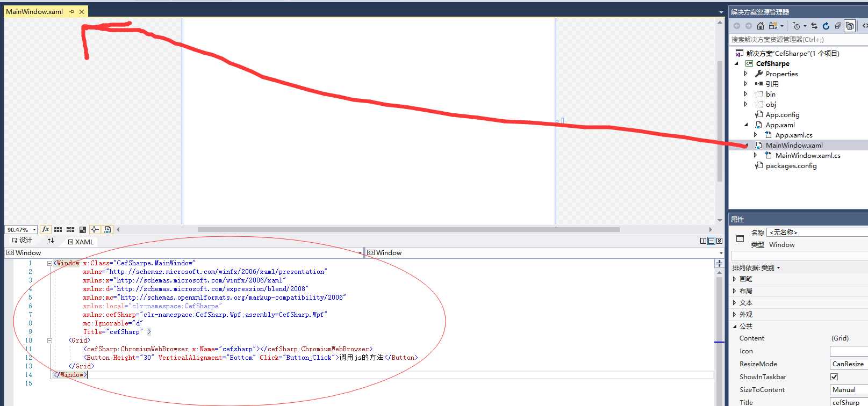Viewport: 868px width, 406px height.
Task: Switch to the MainWindow.xaml document tab
Action: point(34,11)
